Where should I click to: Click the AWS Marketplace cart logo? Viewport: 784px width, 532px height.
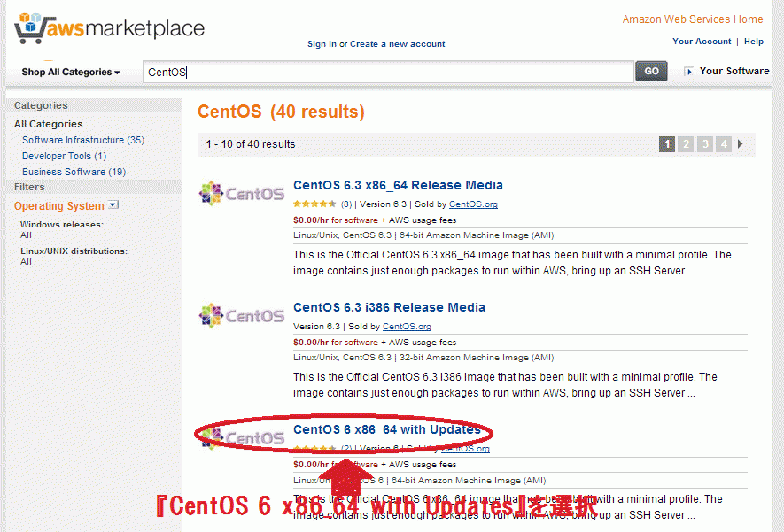click(109, 28)
